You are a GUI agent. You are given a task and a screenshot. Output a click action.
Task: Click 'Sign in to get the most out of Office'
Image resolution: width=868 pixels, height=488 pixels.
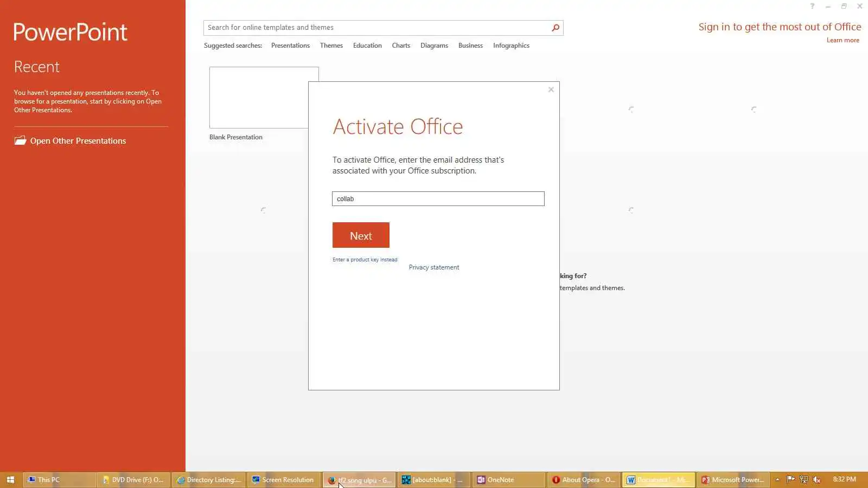tap(780, 27)
